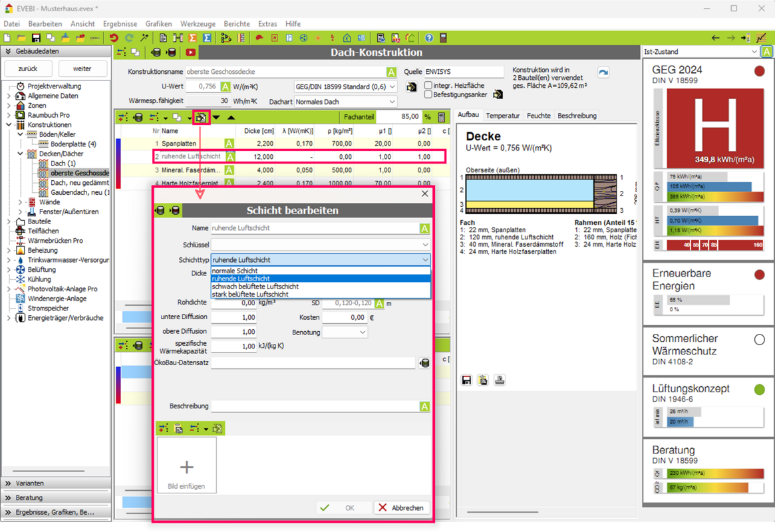
Task: Open the help question mark icon
Action: pyautogui.click(x=429, y=38)
